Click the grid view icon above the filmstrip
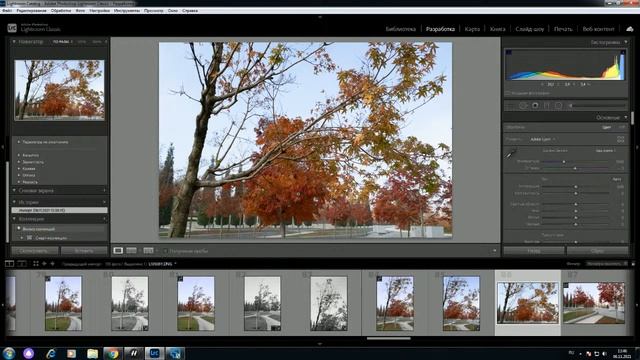640x360 pixels. click(x=36, y=264)
